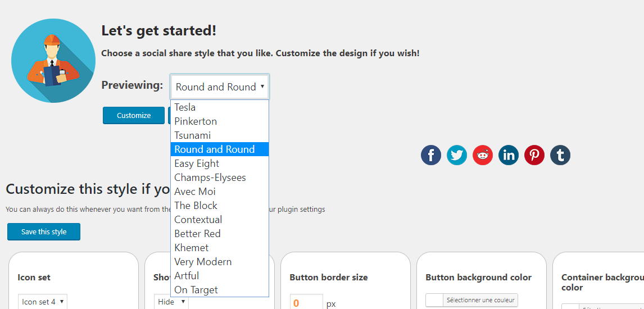This screenshot has height=309, width=644.
Task: Click the Customize button
Action: [134, 115]
